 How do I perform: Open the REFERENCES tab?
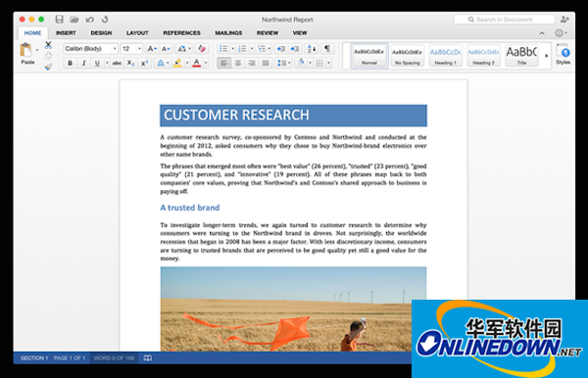pos(182,33)
